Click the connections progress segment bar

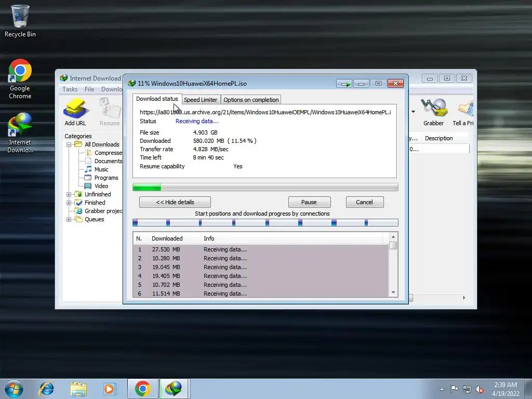pos(265,222)
